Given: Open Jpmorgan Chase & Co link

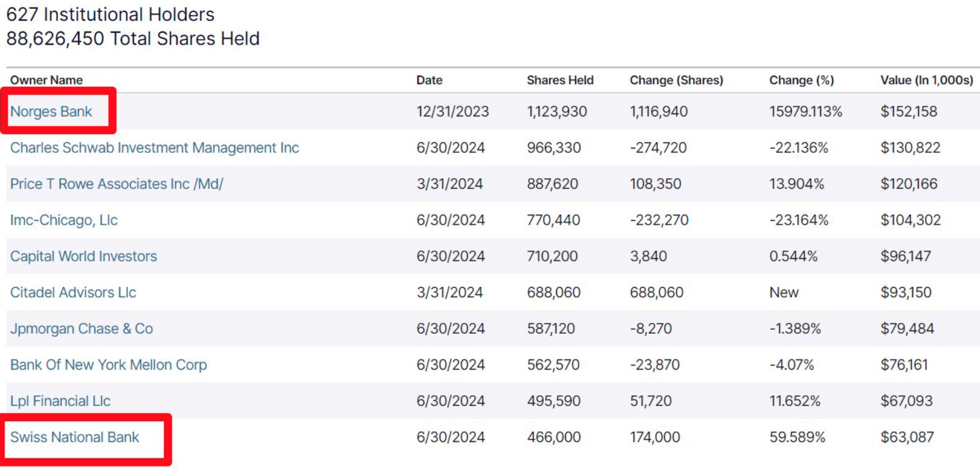Looking at the screenshot, I should (x=81, y=329).
